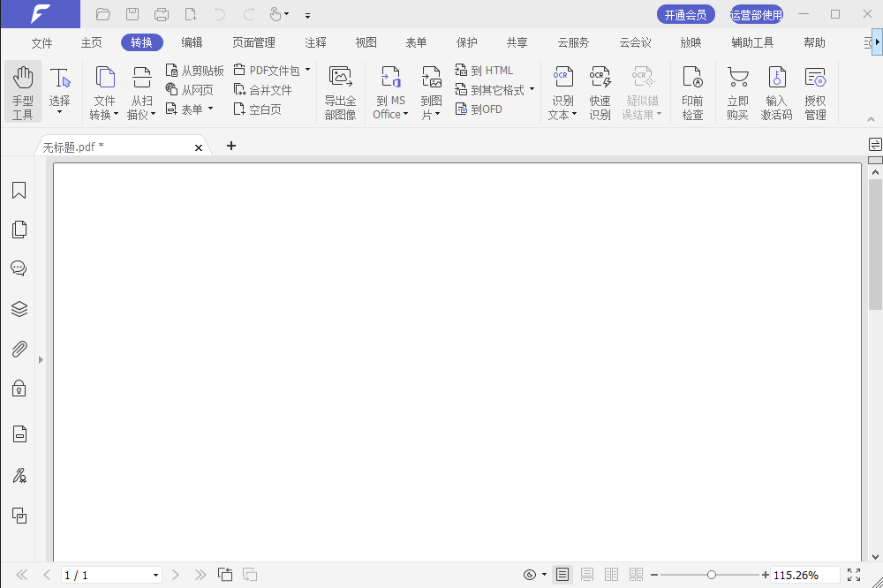
Task: Click the zoom slider handle
Action: [711, 575]
